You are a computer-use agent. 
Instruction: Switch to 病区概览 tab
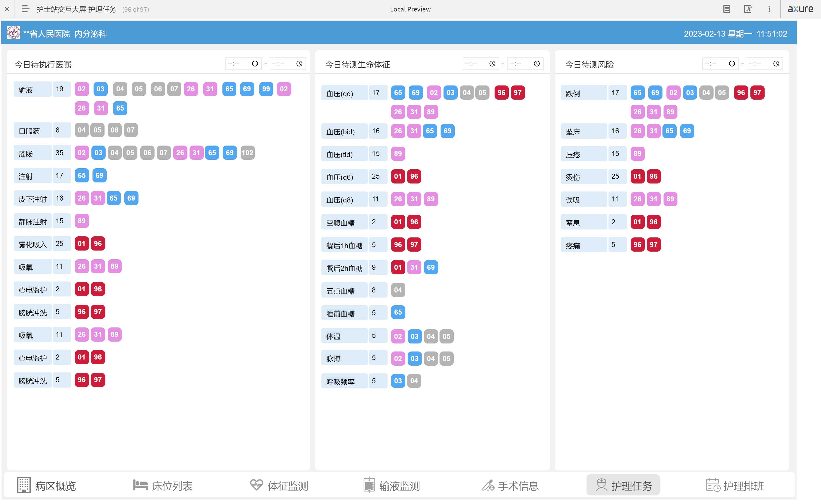pyautogui.click(x=46, y=486)
